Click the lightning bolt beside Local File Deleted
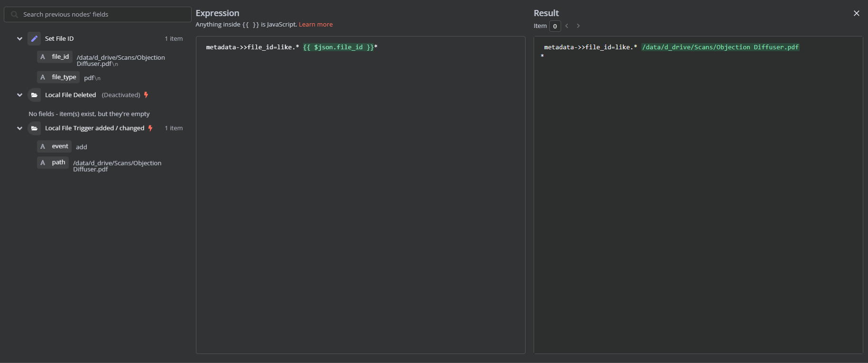 click(x=146, y=95)
